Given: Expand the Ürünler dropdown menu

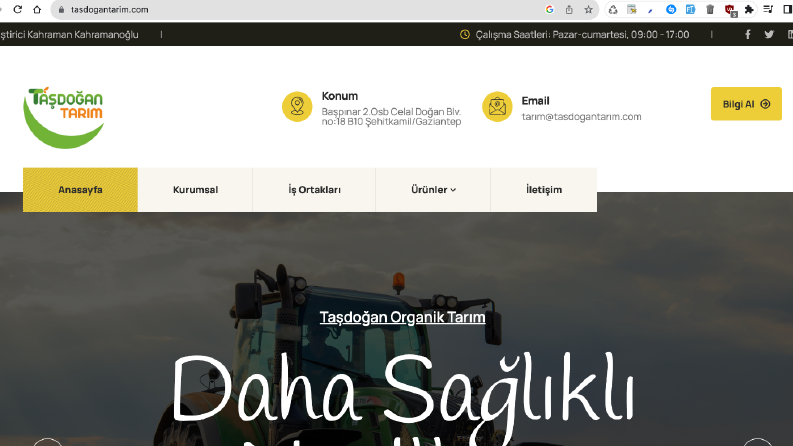Looking at the screenshot, I should coord(433,190).
